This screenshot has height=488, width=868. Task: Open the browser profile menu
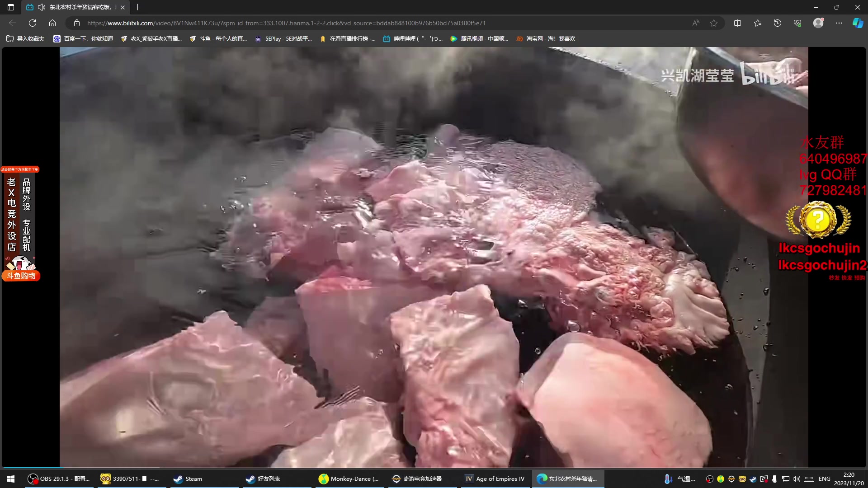point(818,23)
